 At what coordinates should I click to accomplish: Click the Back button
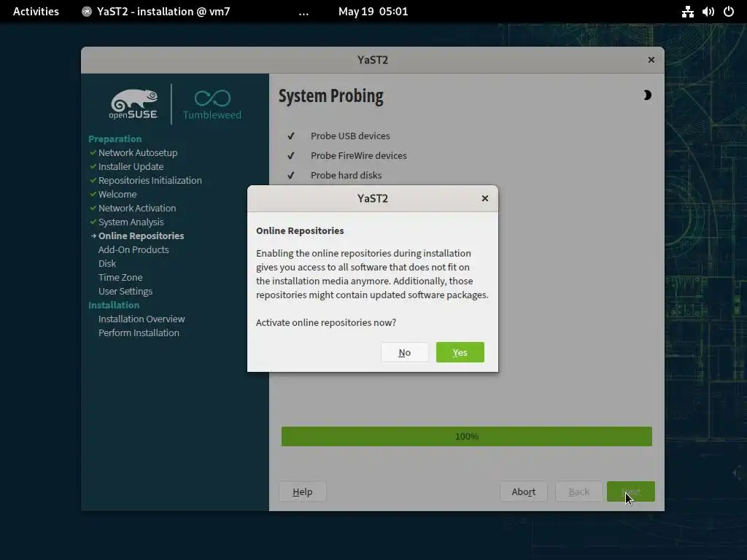578,491
